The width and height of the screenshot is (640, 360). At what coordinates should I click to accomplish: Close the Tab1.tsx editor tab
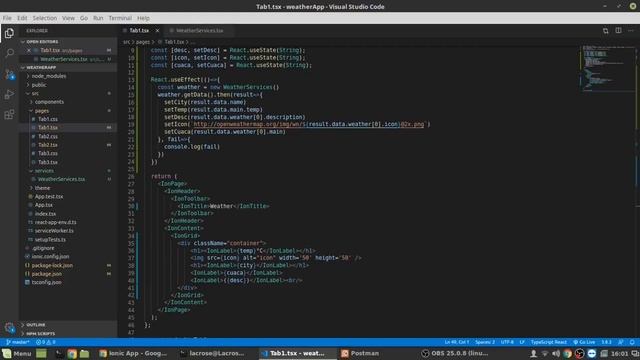click(x=157, y=31)
